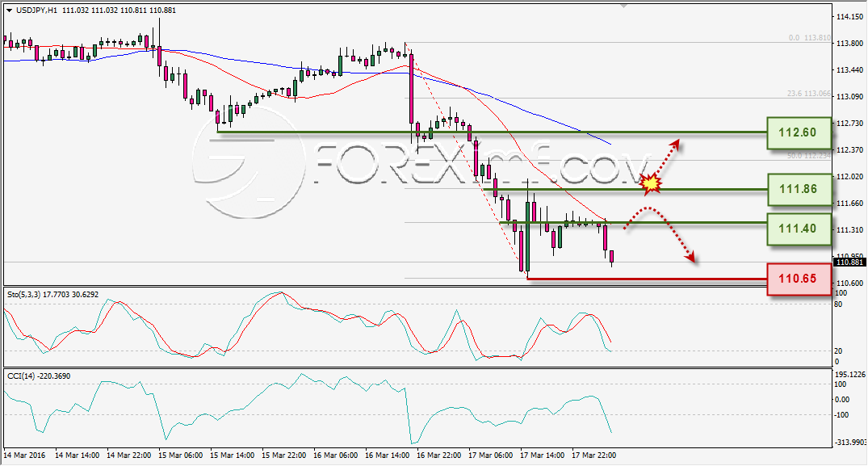Click the 15 Mar 06:00 time label
Image resolution: width=868 pixels, height=466 pixels.
click(181, 455)
